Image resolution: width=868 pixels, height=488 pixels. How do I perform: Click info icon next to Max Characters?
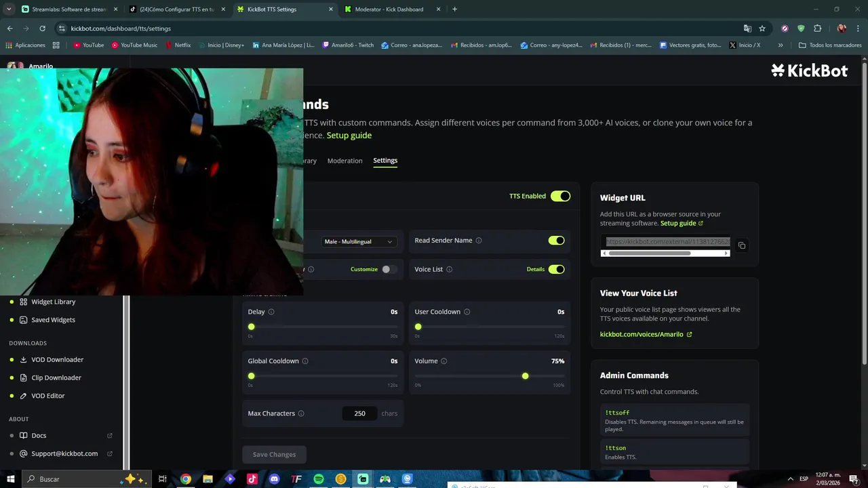click(301, 413)
